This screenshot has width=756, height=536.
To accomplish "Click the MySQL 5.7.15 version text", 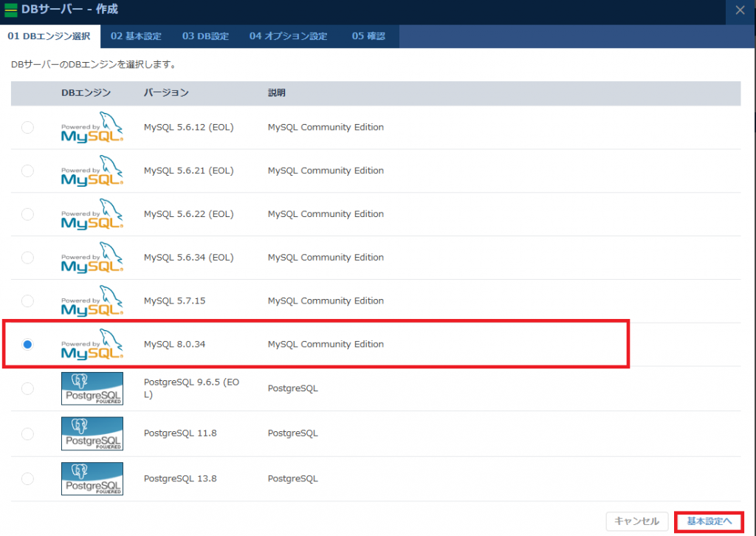I will (174, 300).
